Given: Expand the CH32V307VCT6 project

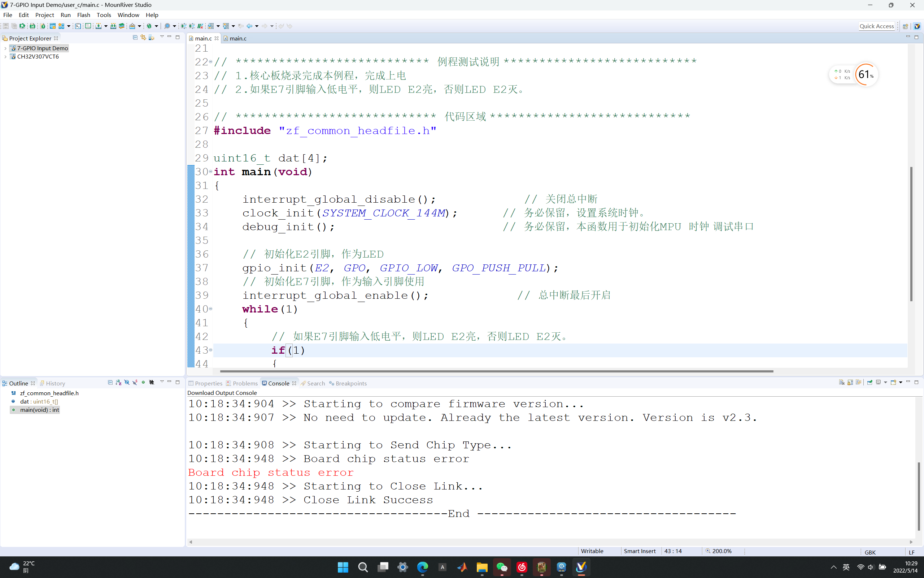Looking at the screenshot, I should pos(5,57).
